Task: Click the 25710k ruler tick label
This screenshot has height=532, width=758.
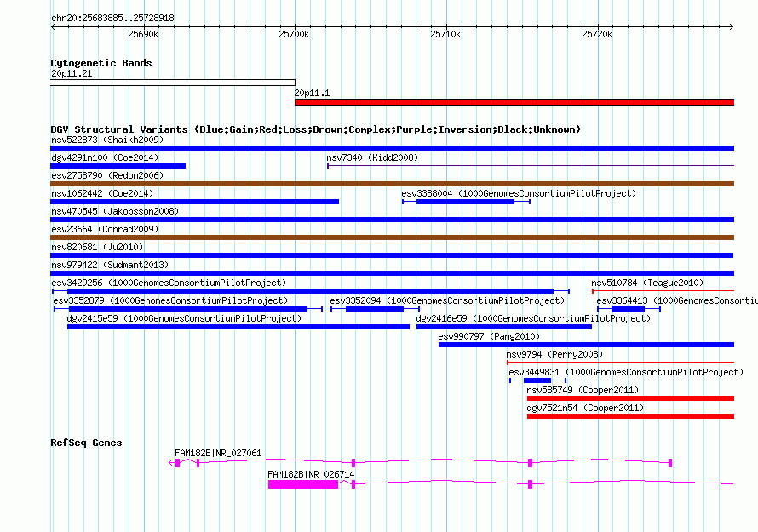Action: pyautogui.click(x=445, y=34)
